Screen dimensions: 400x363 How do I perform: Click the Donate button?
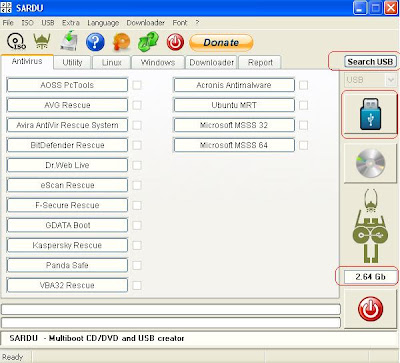tap(221, 43)
